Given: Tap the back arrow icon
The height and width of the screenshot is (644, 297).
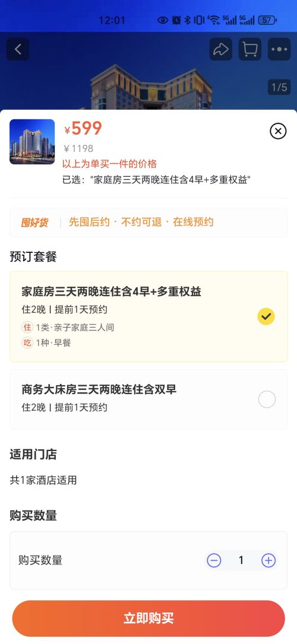Looking at the screenshot, I should [18, 49].
